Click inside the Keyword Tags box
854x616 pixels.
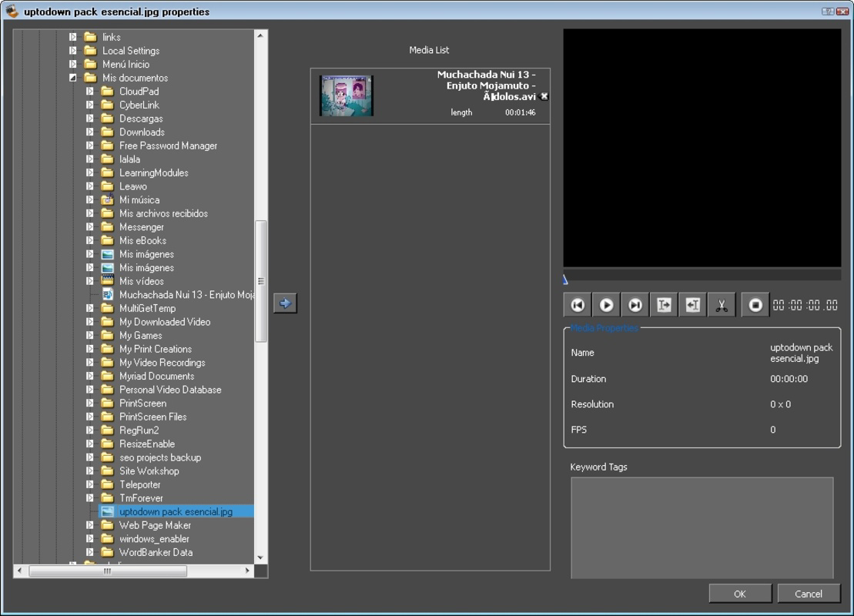click(x=702, y=527)
